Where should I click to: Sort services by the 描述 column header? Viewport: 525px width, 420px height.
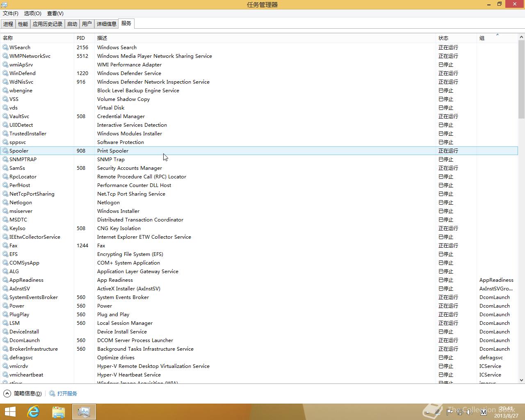click(265, 38)
